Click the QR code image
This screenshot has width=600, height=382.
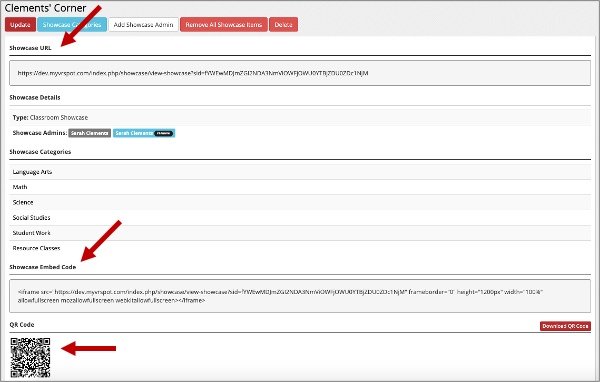[x=30, y=358]
